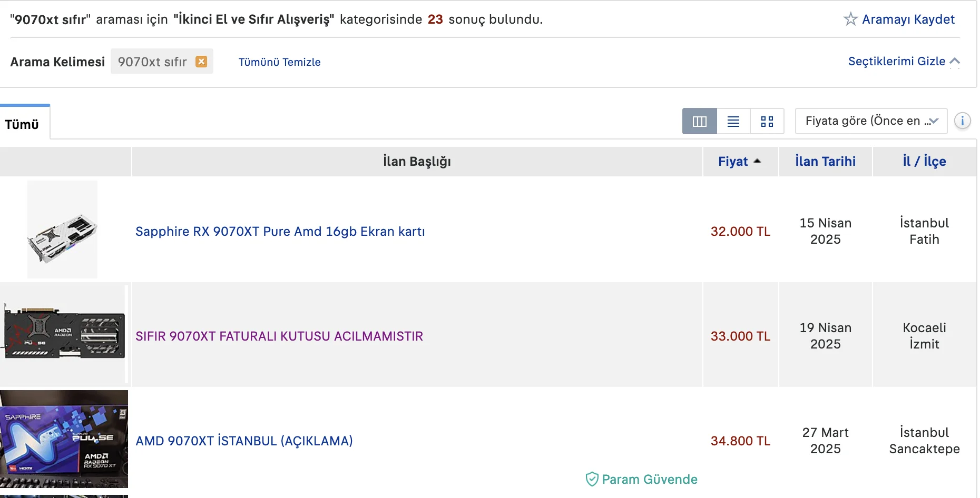Click the Param Güvende shield icon
Viewport: 980px width, 498px height.
coord(592,479)
